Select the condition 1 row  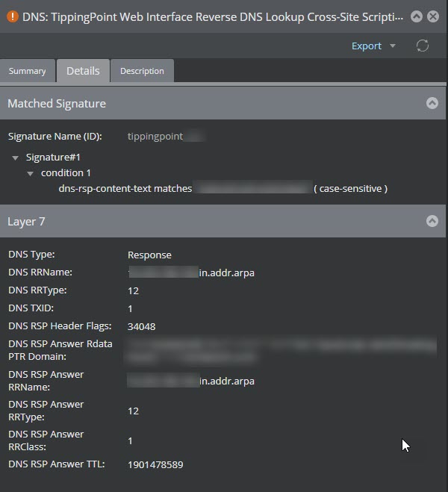tap(66, 173)
